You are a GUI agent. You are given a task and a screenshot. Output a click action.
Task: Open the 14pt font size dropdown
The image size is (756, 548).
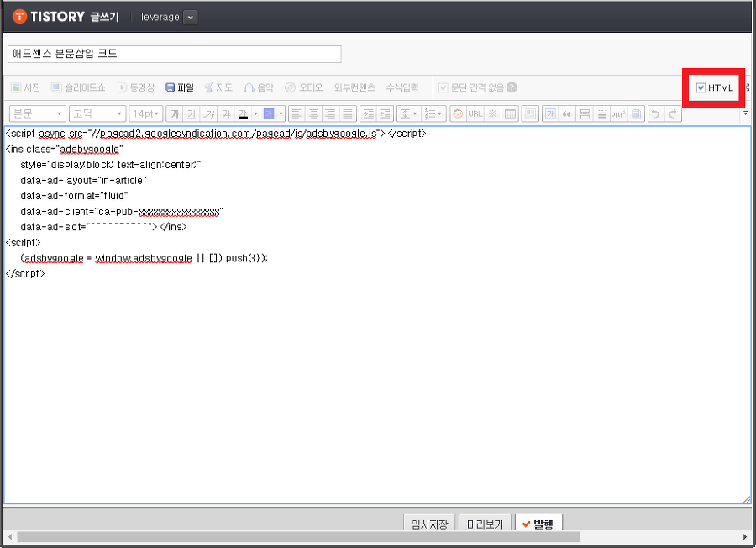(x=145, y=113)
